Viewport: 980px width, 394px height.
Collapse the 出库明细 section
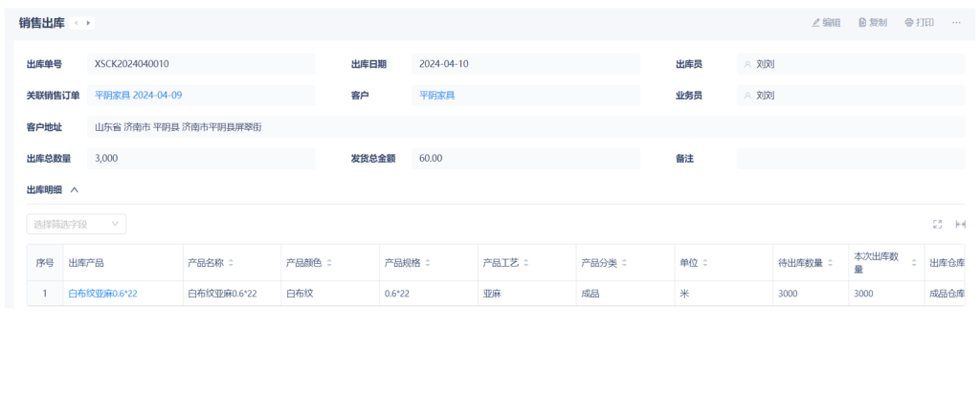coord(75,189)
